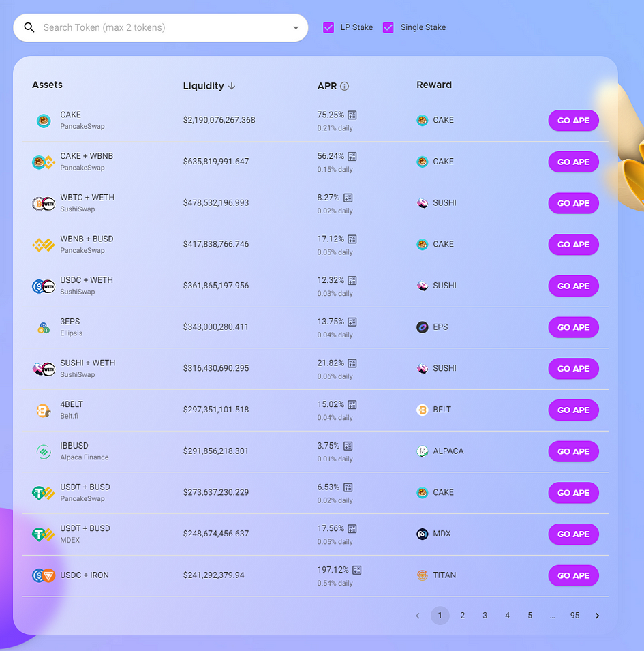Go to the previous page arrow
Viewport: 644px width, 651px height.
coord(418,616)
